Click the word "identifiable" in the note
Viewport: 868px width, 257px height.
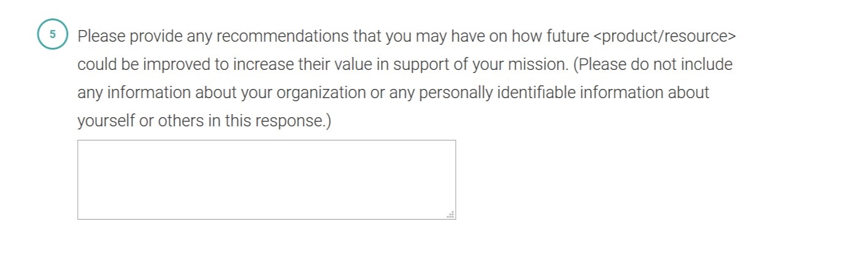(536, 93)
